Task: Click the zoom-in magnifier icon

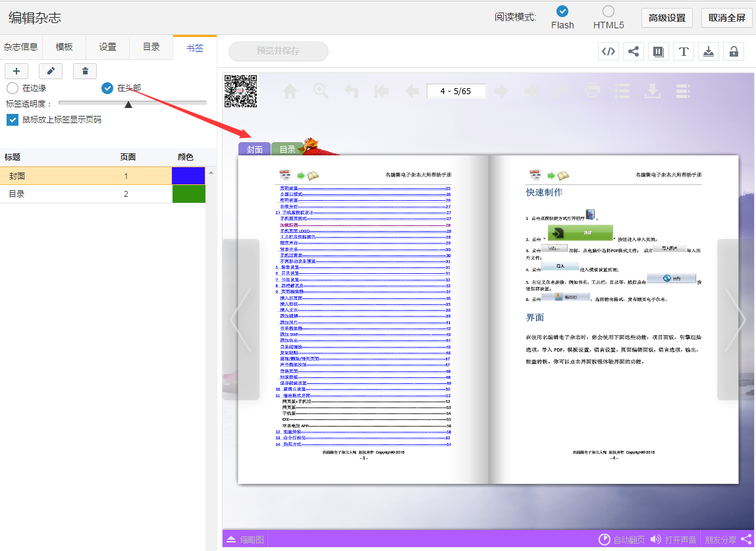Action: tap(321, 91)
